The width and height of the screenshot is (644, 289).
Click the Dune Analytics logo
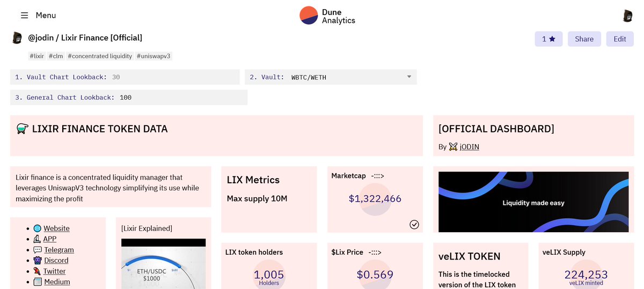[327, 16]
